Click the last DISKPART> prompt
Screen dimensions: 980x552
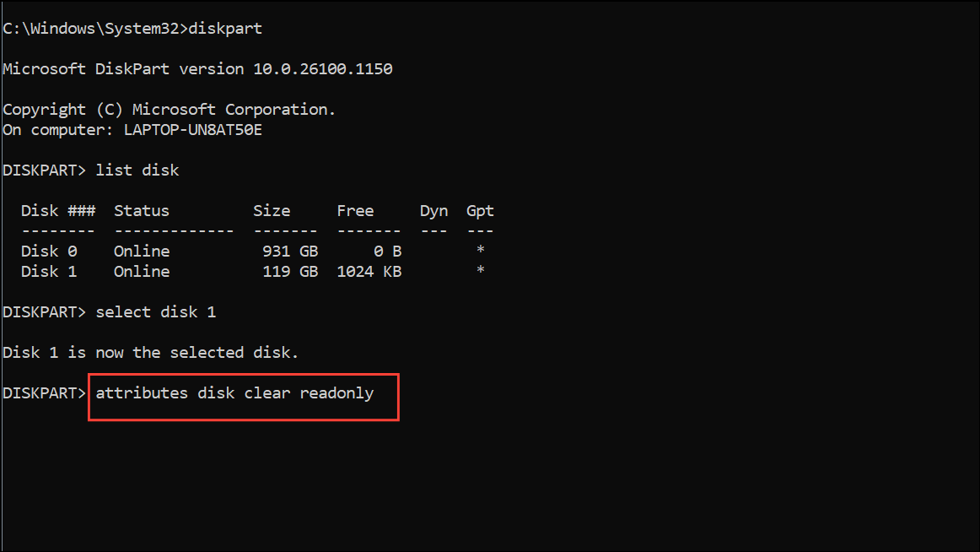click(44, 393)
